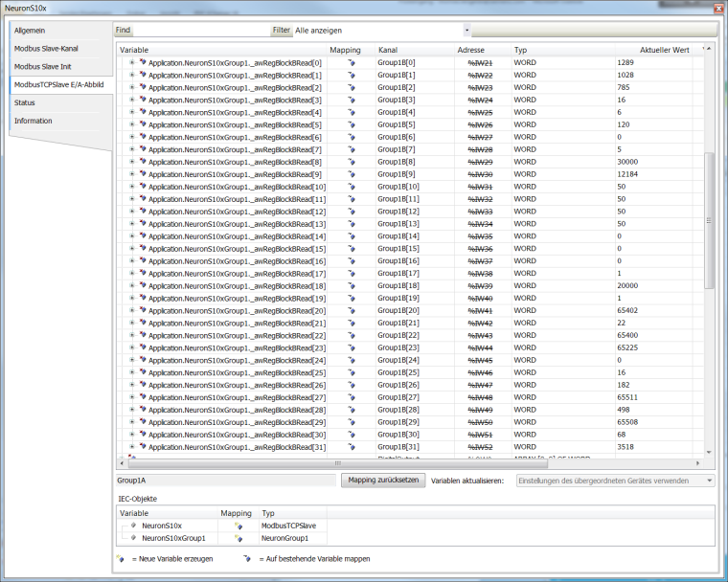Click into the Find search field
728x582 pixels.
click(x=199, y=30)
